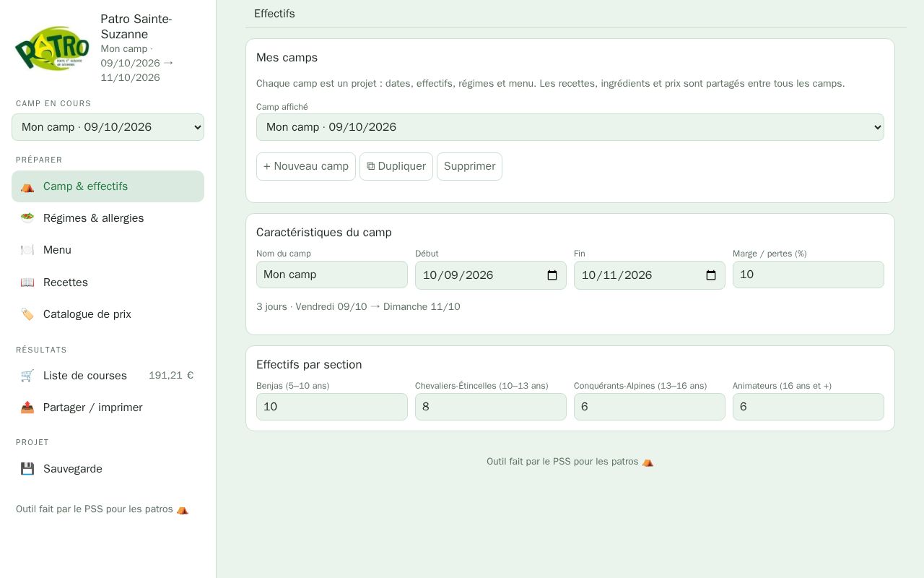Click the Chevaliers-Étincelles count field
The width and height of the screenshot is (924, 578).
pos(491,407)
